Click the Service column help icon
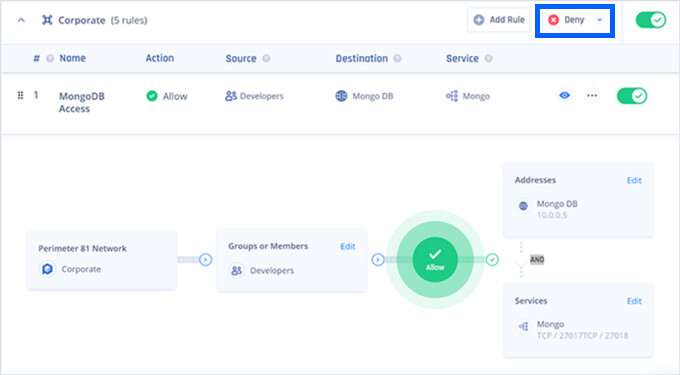This screenshot has height=375, width=680. coord(488,59)
